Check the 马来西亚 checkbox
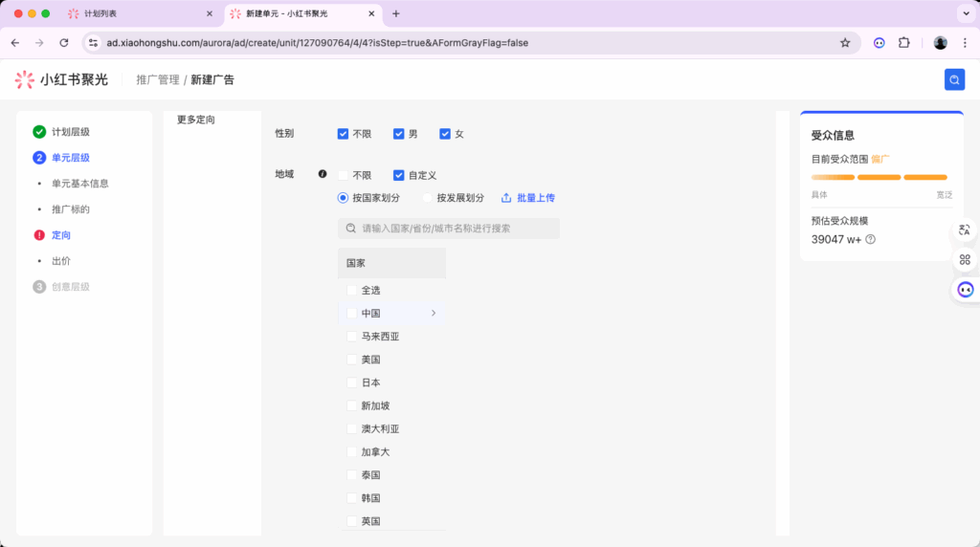Viewport: 980px width, 547px height. 351,336
